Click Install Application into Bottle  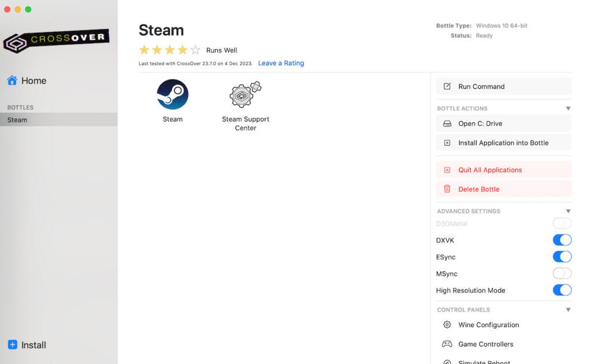pos(503,143)
